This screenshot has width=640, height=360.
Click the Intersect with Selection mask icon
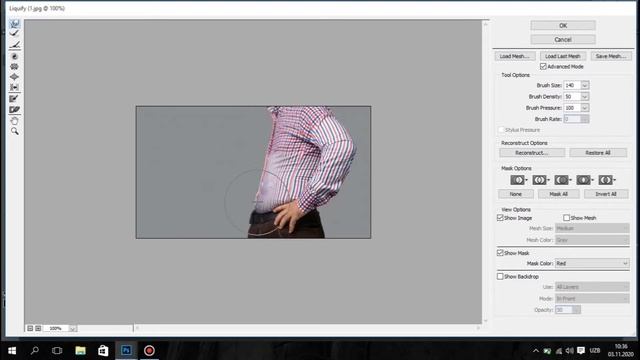pos(583,180)
